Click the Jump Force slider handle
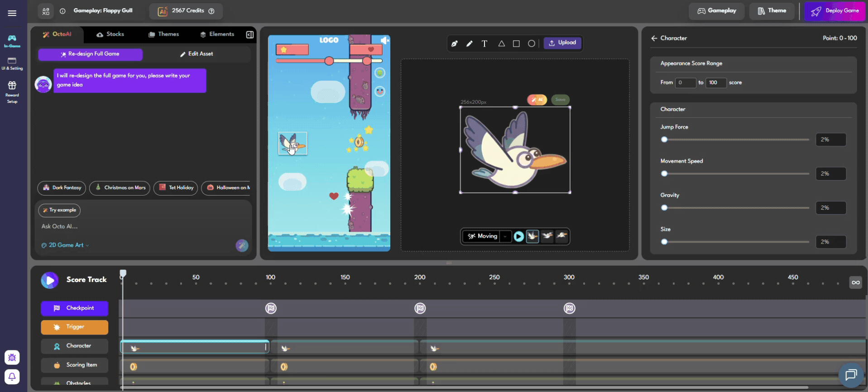 664,139
